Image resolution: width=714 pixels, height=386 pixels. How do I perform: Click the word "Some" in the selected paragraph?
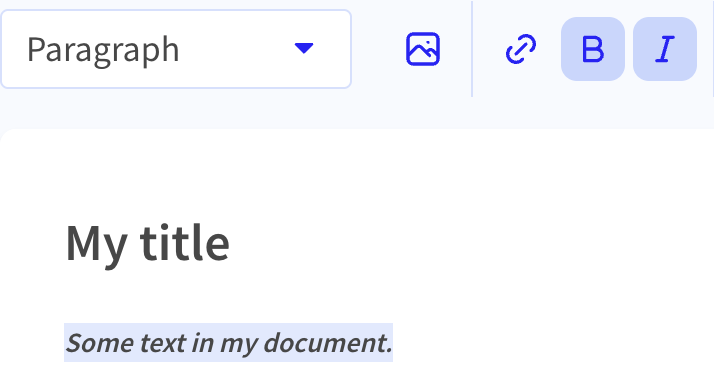click(100, 343)
